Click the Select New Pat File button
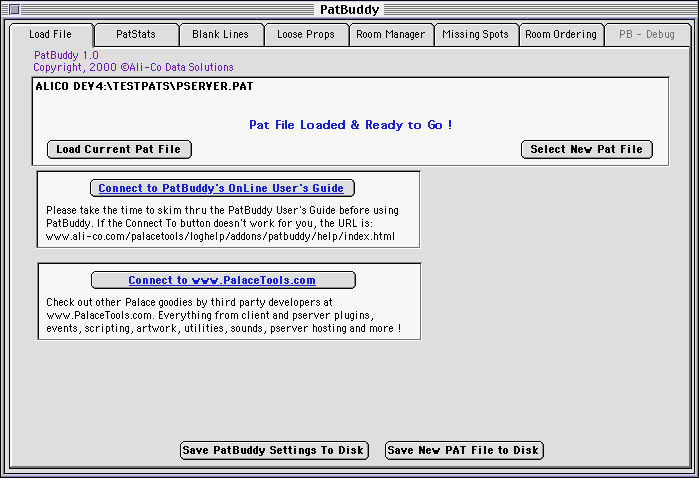 pos(587,149)
